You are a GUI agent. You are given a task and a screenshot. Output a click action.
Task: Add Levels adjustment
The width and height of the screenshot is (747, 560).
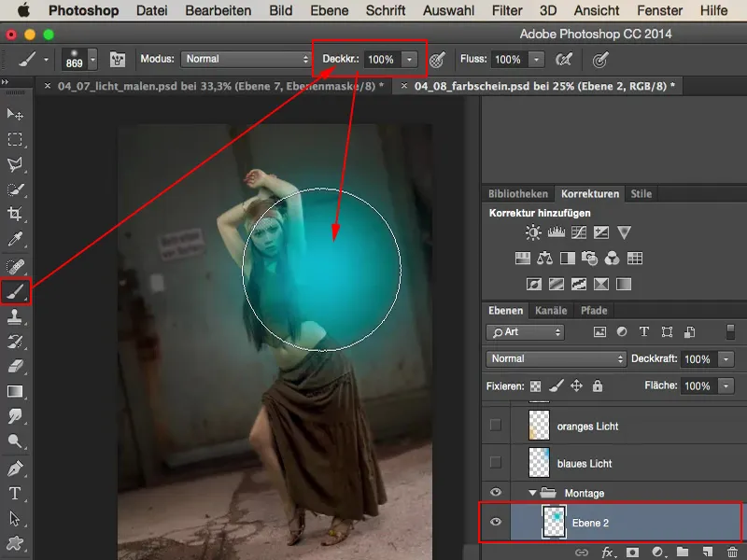pyautogui.click(x=556, y=232)
